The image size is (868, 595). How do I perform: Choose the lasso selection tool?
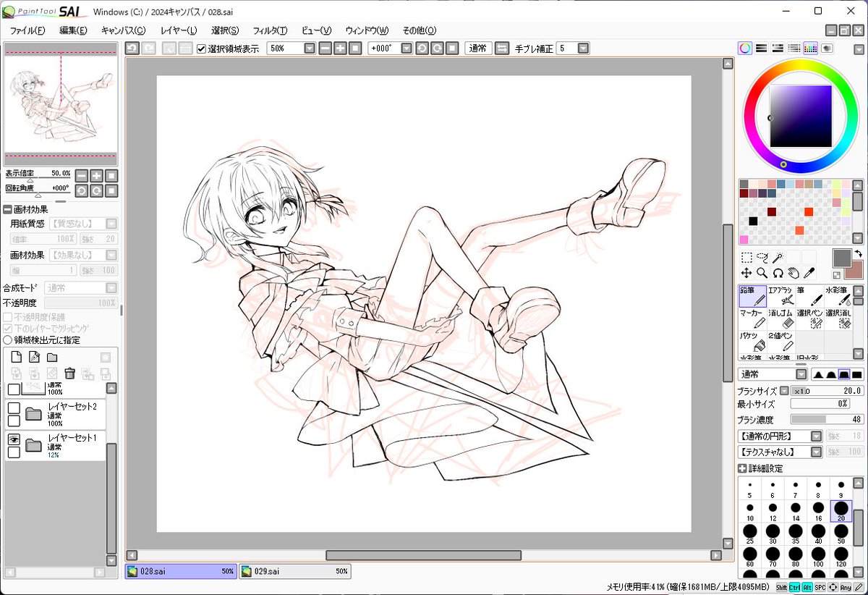pyautogui.click(x=762, y=257)
